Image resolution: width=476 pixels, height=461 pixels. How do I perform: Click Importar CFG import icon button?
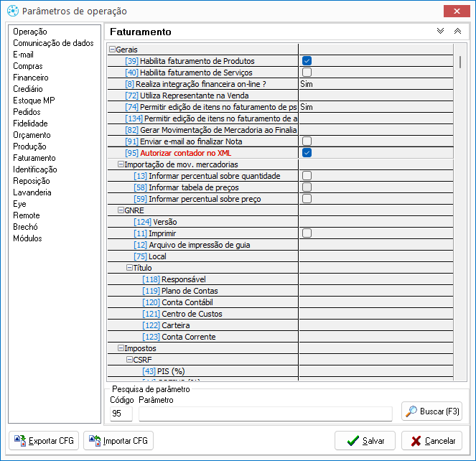coord(118,440)
